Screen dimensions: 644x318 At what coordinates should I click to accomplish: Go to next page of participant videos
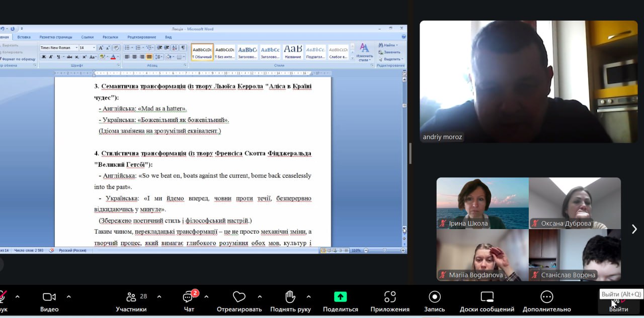pos(634,229)
